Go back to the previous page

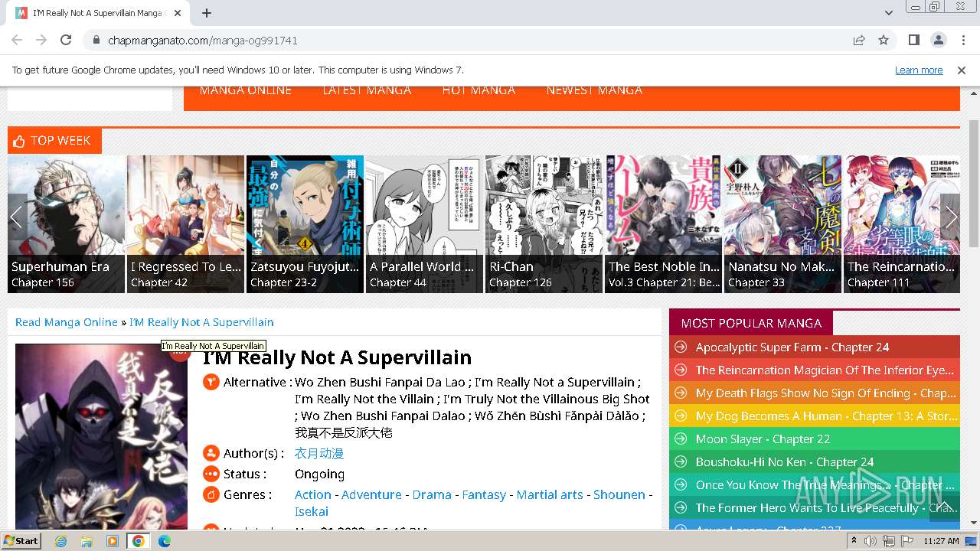pyautogui.click(x=17, y=40)
